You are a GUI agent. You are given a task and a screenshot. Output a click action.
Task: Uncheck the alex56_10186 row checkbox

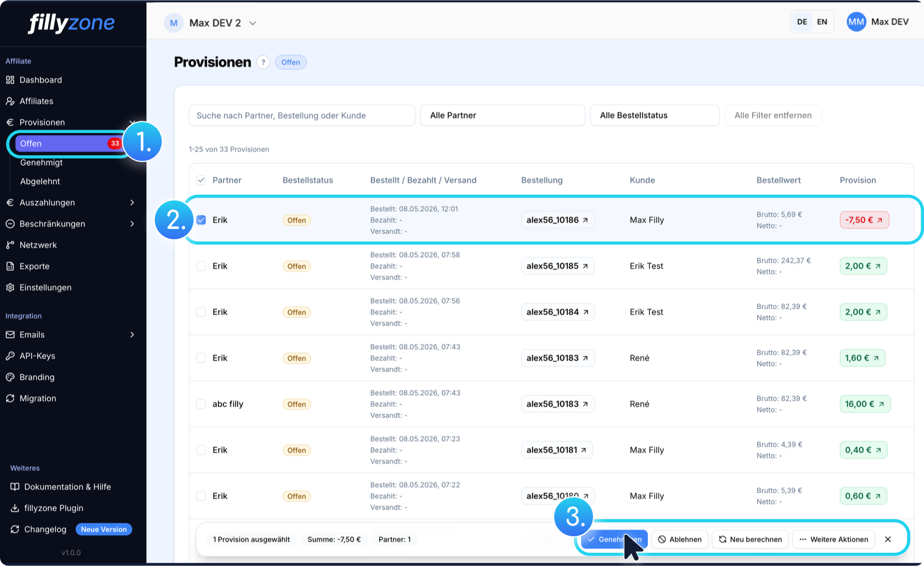point(201,220)
